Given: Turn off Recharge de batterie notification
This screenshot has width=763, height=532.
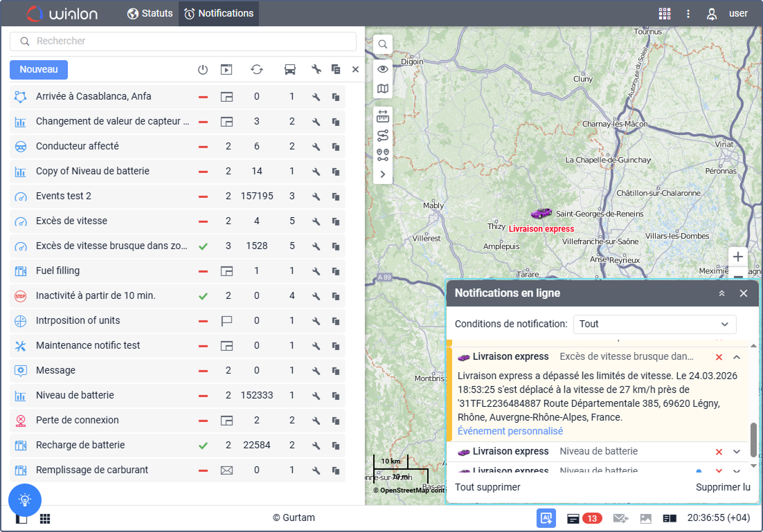Looking at the screenshot, I should tap(203, 446).
